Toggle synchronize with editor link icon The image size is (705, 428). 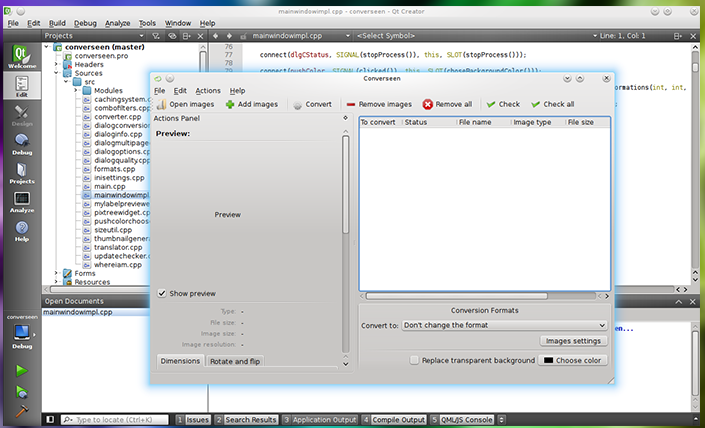[x=172, y=36]
